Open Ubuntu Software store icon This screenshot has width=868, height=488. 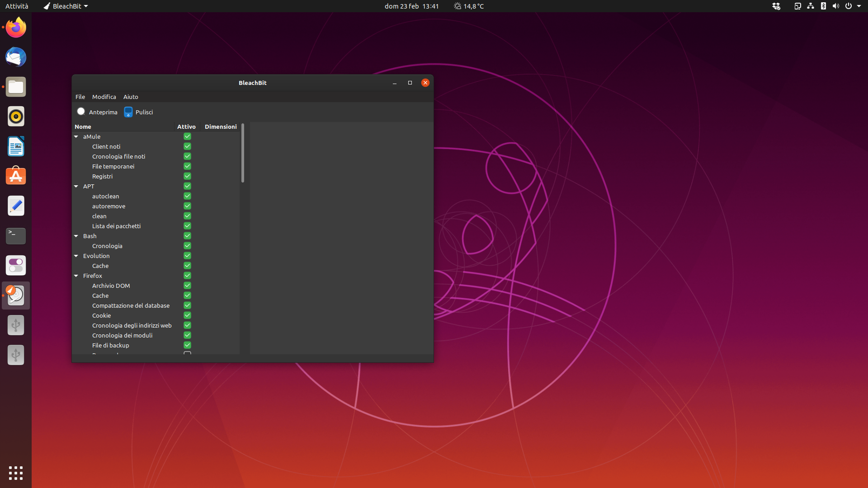coord(16,176)
